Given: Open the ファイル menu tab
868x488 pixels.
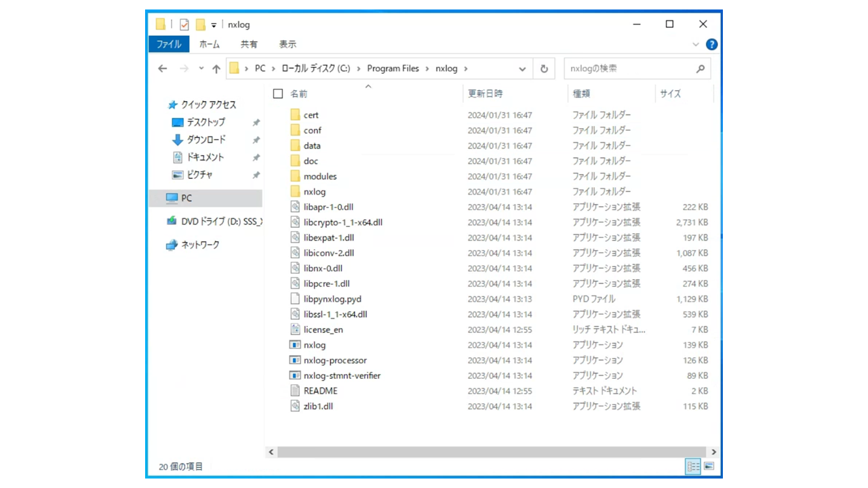Looking at the screenshot, I should (x=169, y=44).
